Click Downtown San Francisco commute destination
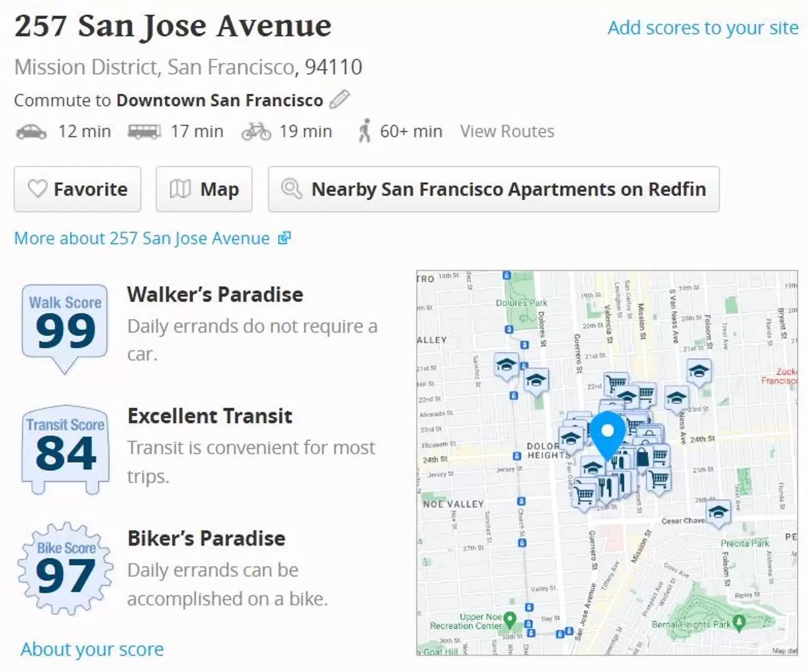The width and height of the screenshot is (808, 672). pyautogui.click(x=220, y=100)
